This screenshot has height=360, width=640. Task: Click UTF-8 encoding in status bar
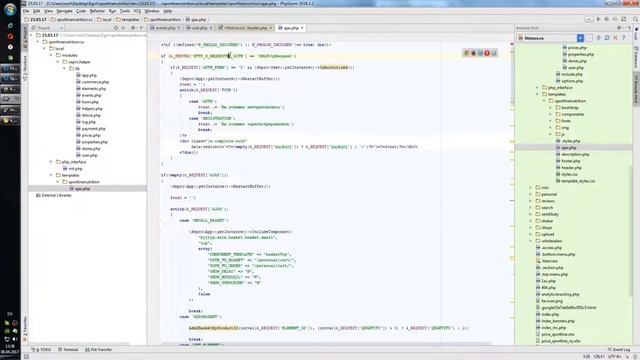(x=615, y=357)
